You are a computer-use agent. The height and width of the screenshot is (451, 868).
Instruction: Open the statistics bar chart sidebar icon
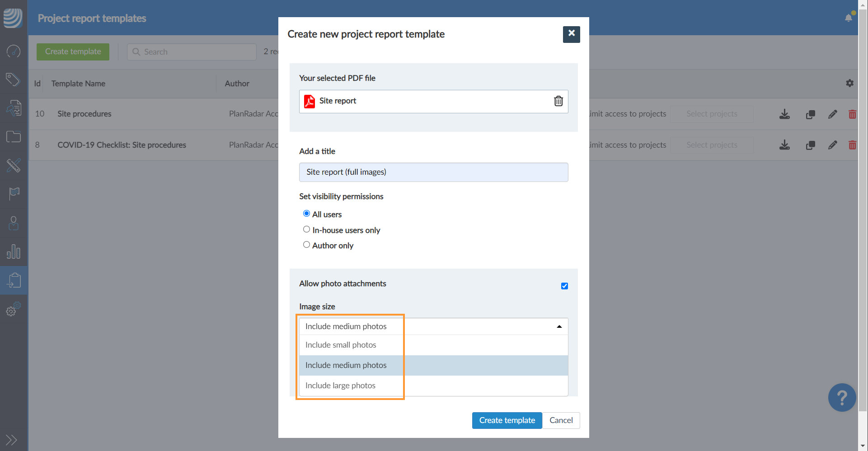pyautogui.click(x=14, y=251)
